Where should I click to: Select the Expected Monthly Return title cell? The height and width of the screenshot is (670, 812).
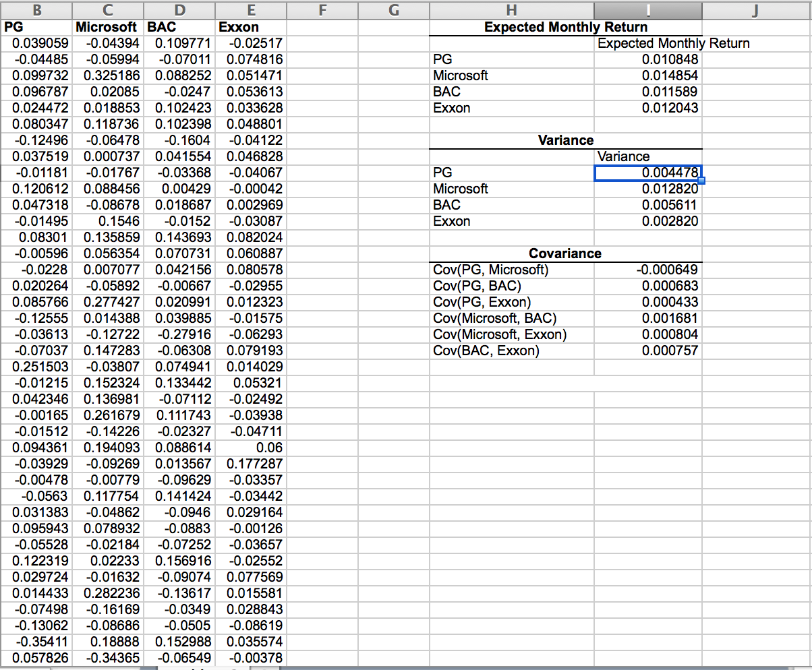565,27
